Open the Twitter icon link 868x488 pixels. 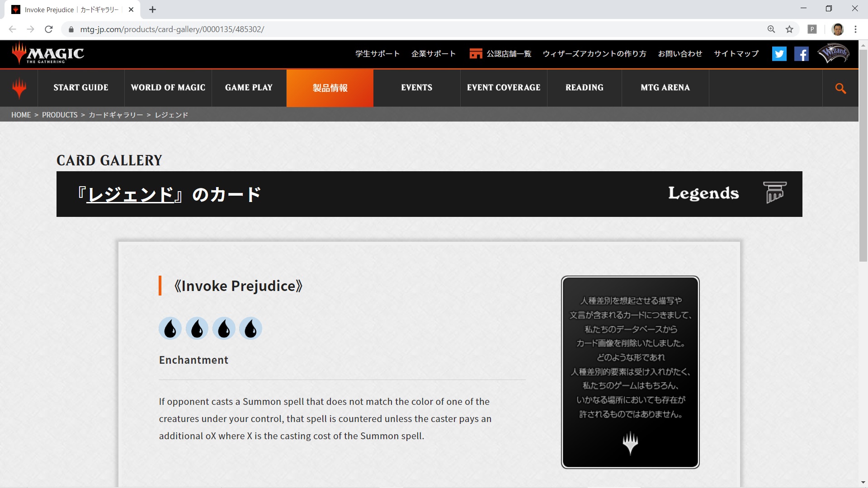[x=779, y=54]
